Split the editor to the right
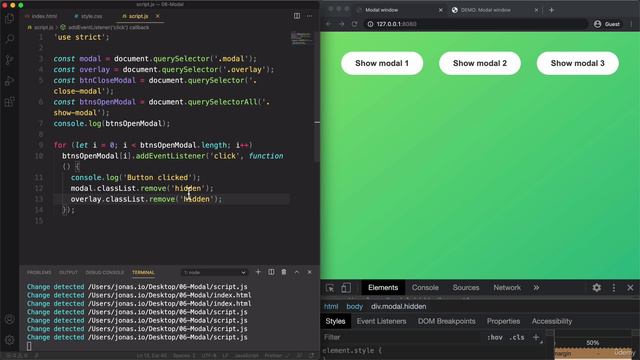This screenshot has height=360, width=640. (297, 16)
